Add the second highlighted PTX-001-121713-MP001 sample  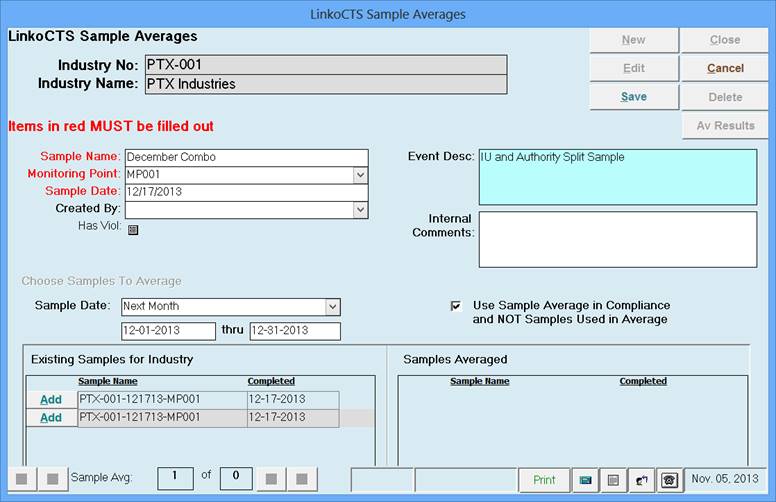(x=51, y=418)
